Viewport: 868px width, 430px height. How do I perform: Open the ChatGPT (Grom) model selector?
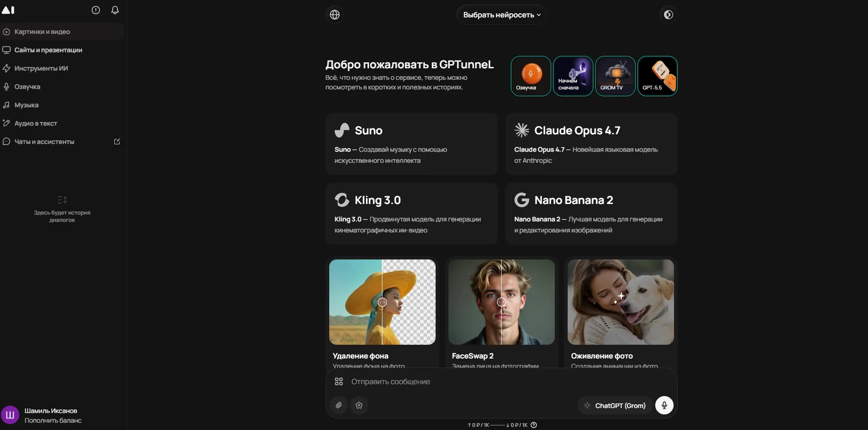[x=615, y=405]
